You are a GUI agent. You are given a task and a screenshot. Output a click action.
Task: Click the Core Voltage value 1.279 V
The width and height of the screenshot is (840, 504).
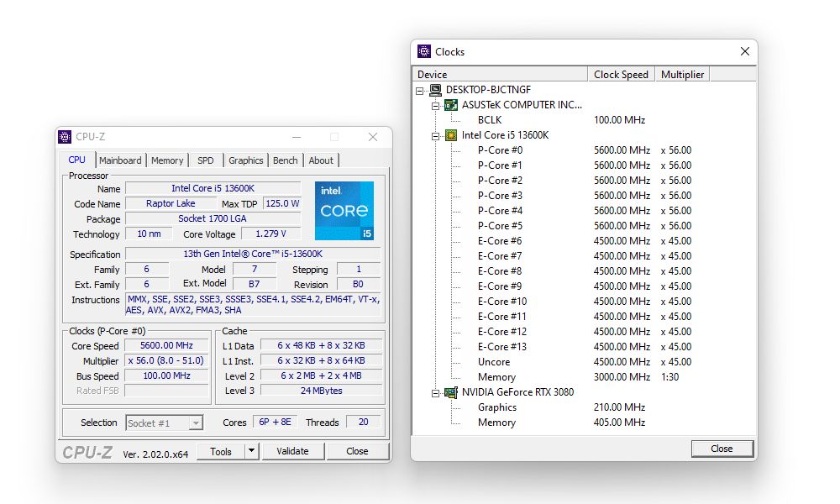pos(271,234)
